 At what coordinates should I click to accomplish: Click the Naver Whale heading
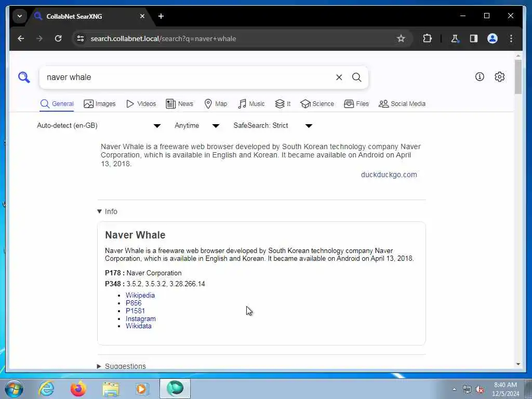pos(135,235)
